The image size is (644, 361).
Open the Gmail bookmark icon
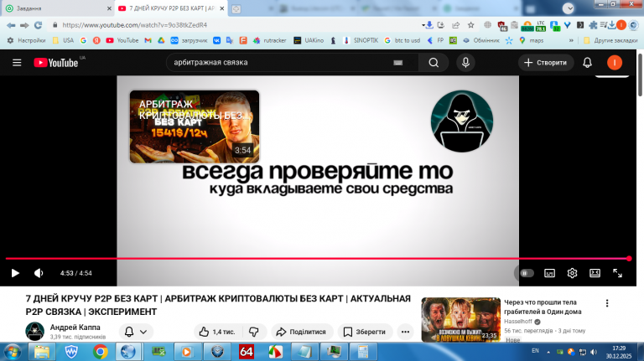click(x=148, y=40)
